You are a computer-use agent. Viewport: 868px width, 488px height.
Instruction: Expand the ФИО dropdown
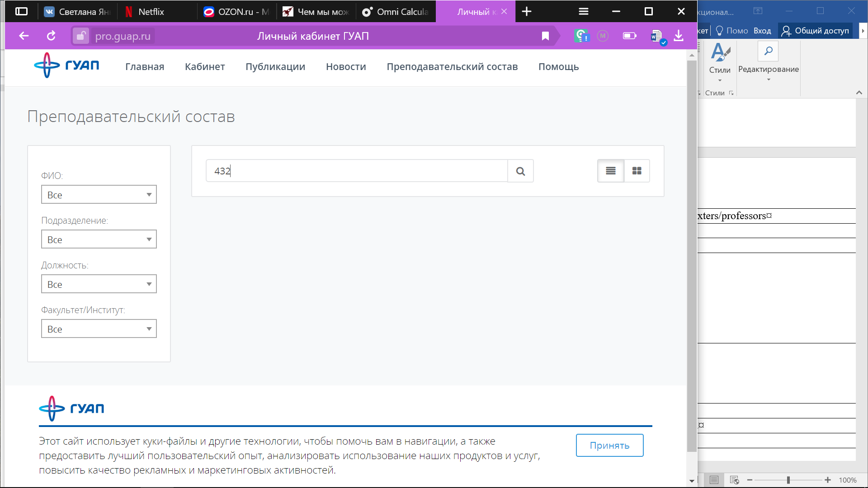(x=99, y=195)
